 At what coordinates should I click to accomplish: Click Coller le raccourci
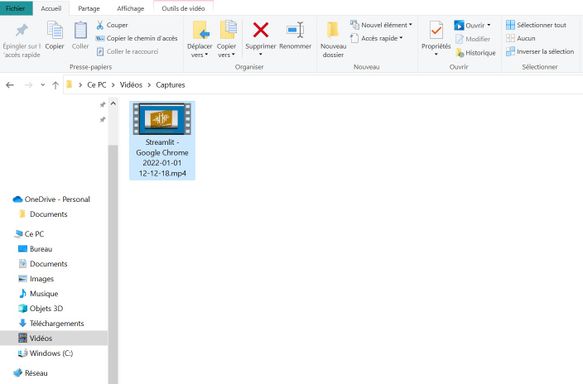pyautogui.click(x=127, y=52)
